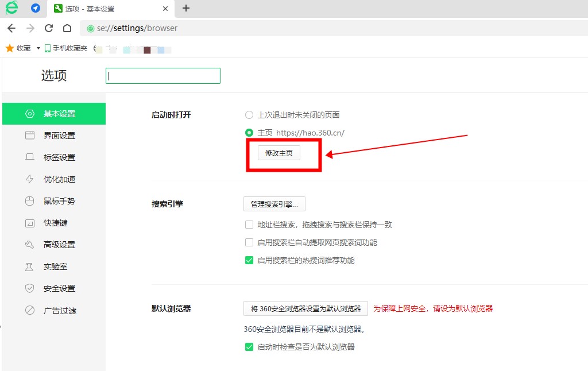Click the refresh page icon
The image size is (588, 371).
[49, 28]
